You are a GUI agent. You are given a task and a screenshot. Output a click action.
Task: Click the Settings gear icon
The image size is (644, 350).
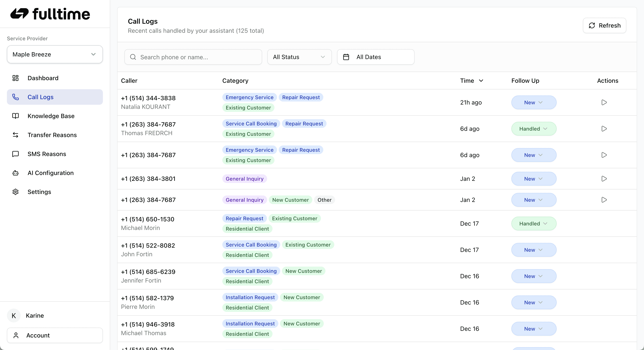coord(15,192)
